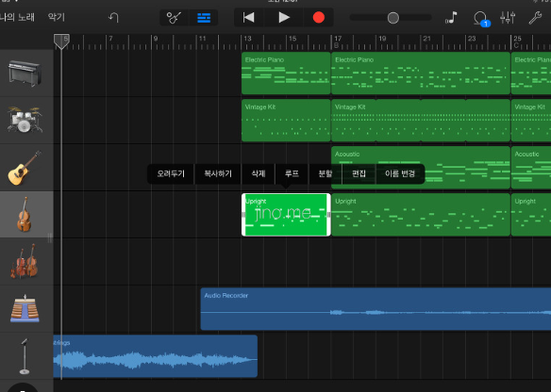Select the microphone audio recorder track icon
551x392 pixels.
pyautogui.click(x=25, y=356)
